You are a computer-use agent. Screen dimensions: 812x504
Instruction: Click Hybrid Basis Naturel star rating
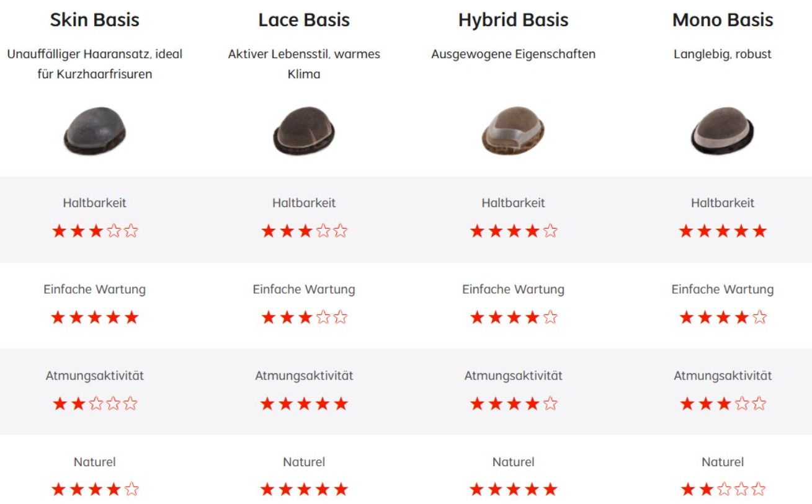point(513,490)
